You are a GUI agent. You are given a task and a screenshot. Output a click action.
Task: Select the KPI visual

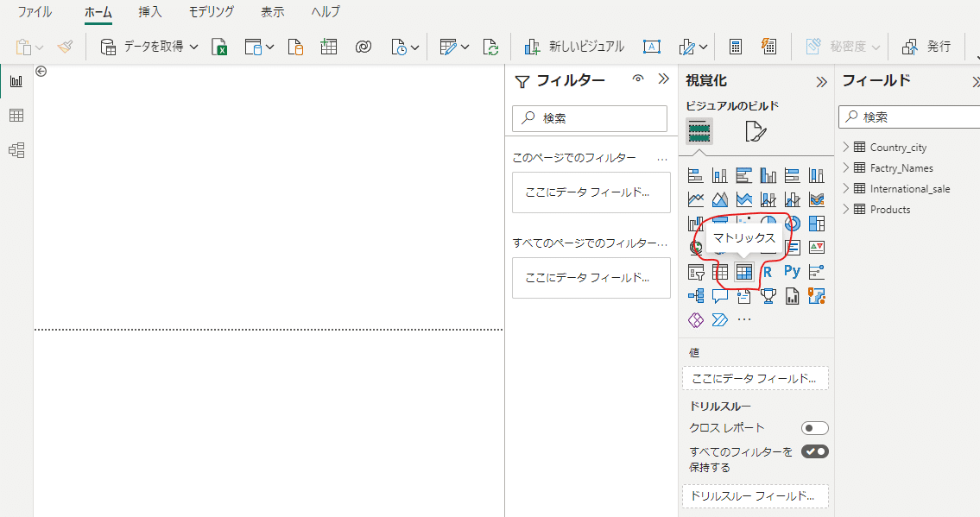[816, 247]
